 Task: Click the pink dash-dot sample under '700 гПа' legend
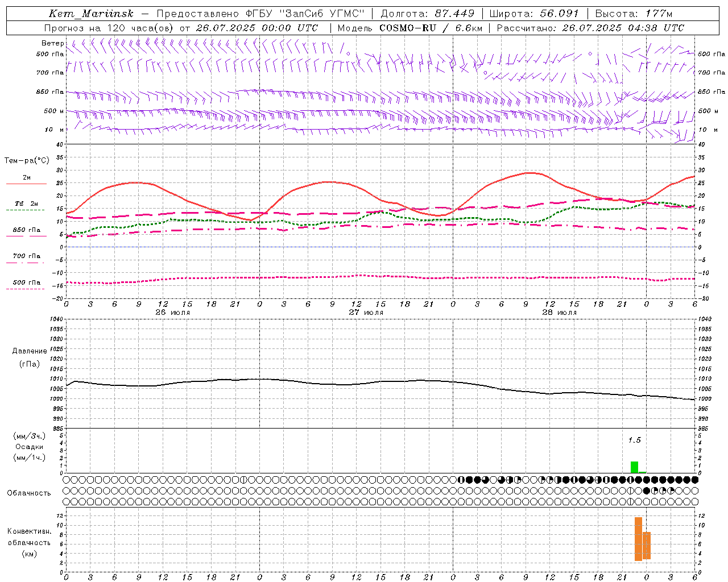pyautogui.click(x=25, y=263)
